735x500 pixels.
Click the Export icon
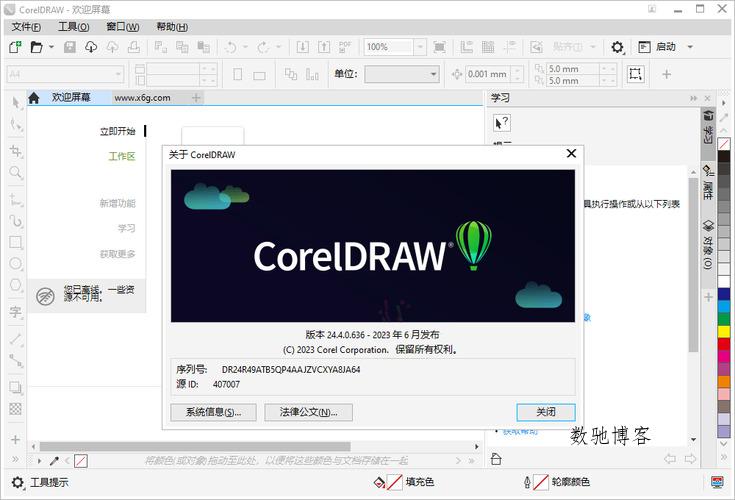pos(324,47)
